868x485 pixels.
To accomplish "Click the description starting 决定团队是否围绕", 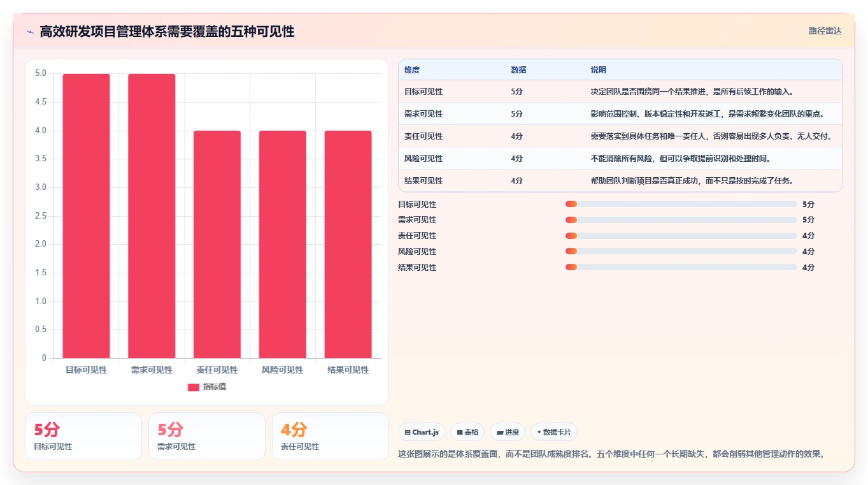I will pyautogui.click(x=692, y=92).
